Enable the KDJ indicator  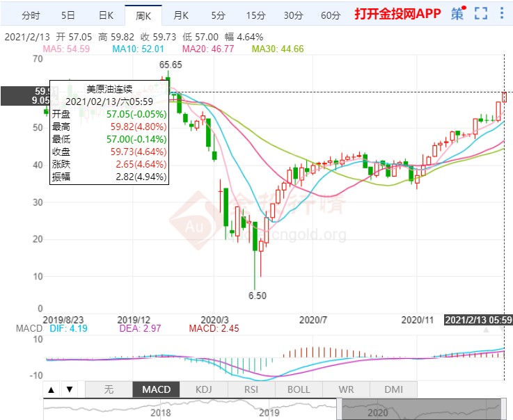click(203, 389)
